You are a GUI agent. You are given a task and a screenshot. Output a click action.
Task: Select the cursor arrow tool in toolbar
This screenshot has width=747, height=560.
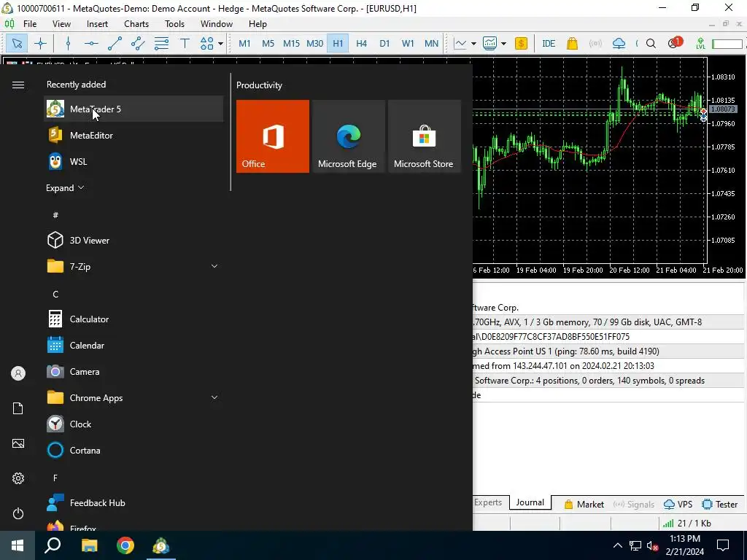(18, 43)
